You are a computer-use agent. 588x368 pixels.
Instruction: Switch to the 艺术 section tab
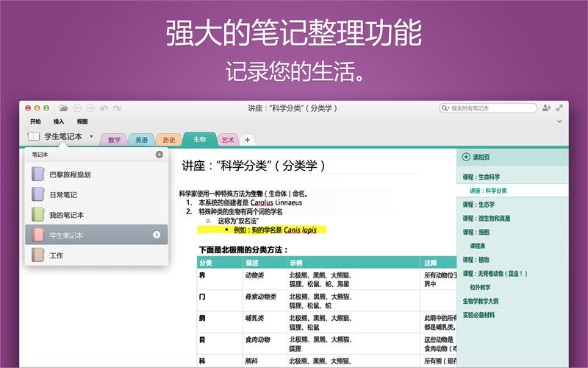click(x=228, y=140)
